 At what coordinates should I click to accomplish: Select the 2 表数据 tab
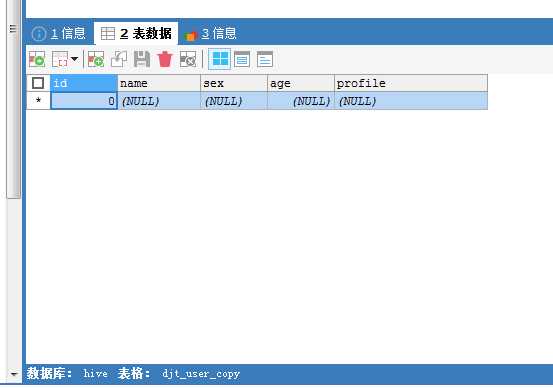(136, 34)
